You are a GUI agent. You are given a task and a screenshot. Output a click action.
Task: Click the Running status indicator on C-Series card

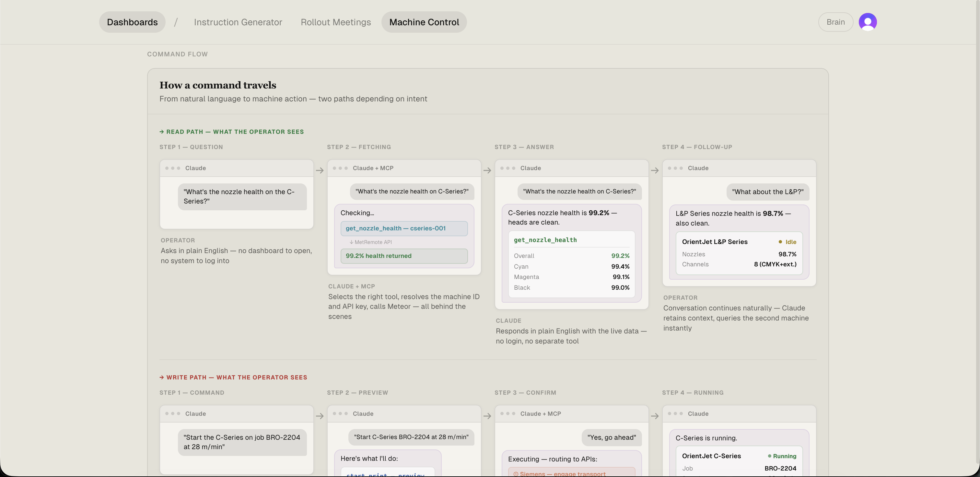click(x=782, y=456)
